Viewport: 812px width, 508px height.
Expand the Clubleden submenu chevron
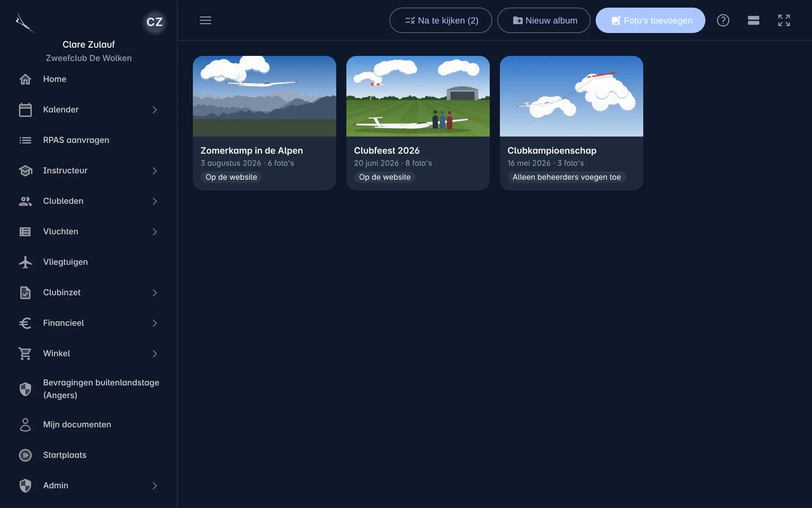click(x=154, y=201)
